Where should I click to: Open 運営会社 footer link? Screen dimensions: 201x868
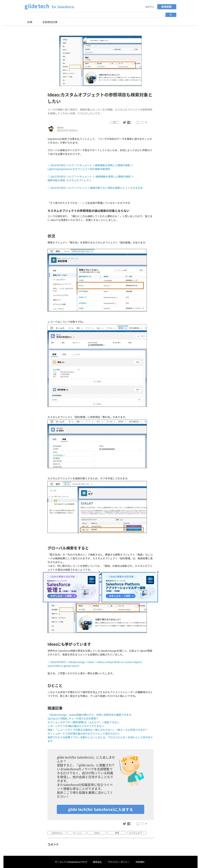[x=97, y=862]
